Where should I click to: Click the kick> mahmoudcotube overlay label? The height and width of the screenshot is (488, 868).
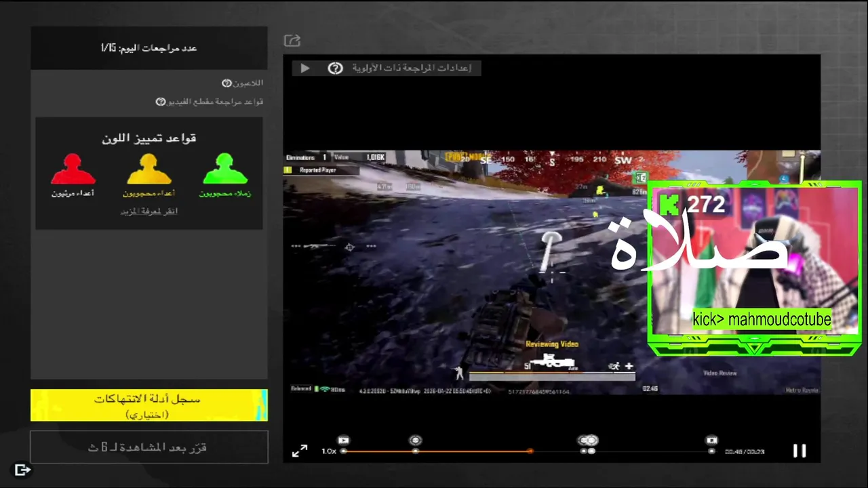(x=762, y=319)
